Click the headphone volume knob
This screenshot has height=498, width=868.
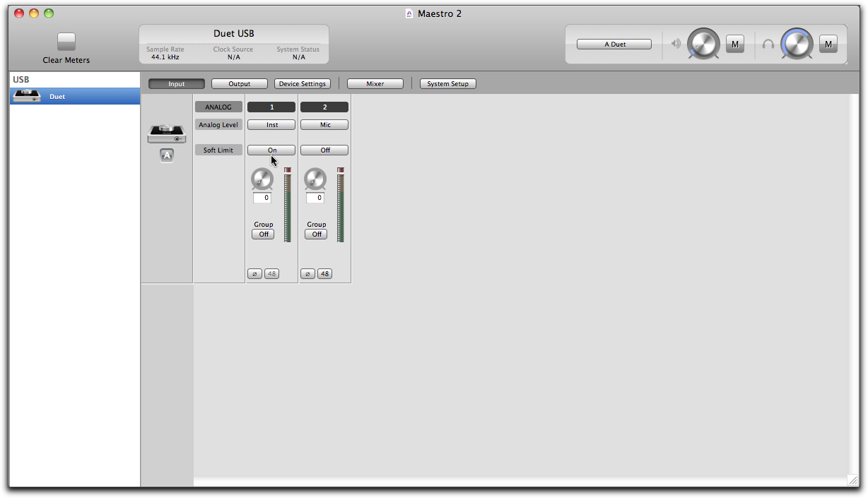797,44
